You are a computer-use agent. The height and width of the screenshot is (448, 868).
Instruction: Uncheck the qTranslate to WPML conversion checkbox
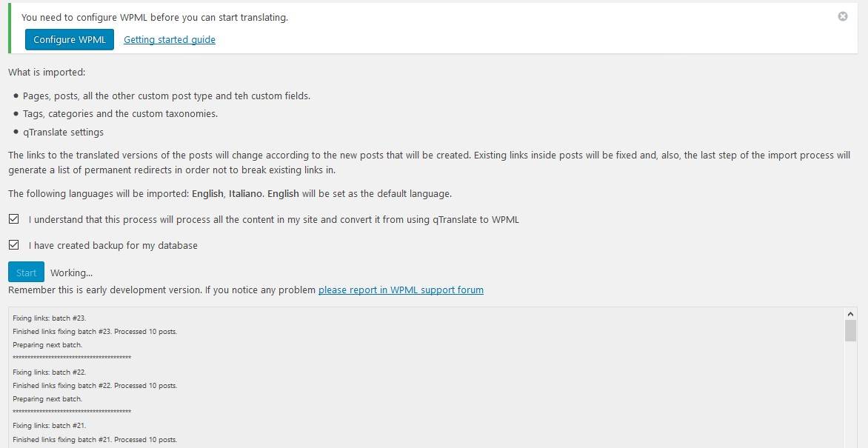click(14, 219)
